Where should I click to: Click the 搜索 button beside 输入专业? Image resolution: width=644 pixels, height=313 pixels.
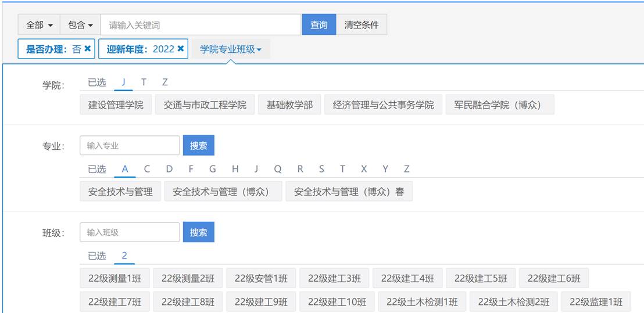(x=198, y=146)
